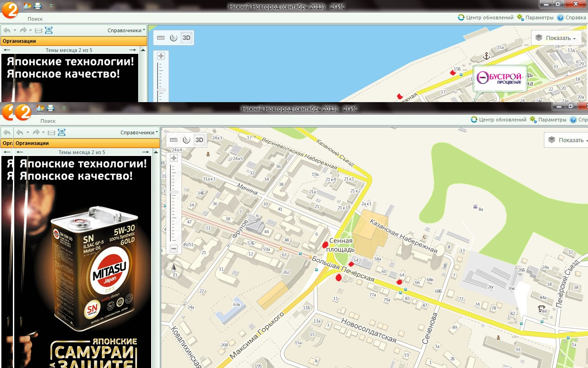Open the Mitasu motor oil advertisement banner
Viewport: 588px width, 368px height.
tap(83, 262)
